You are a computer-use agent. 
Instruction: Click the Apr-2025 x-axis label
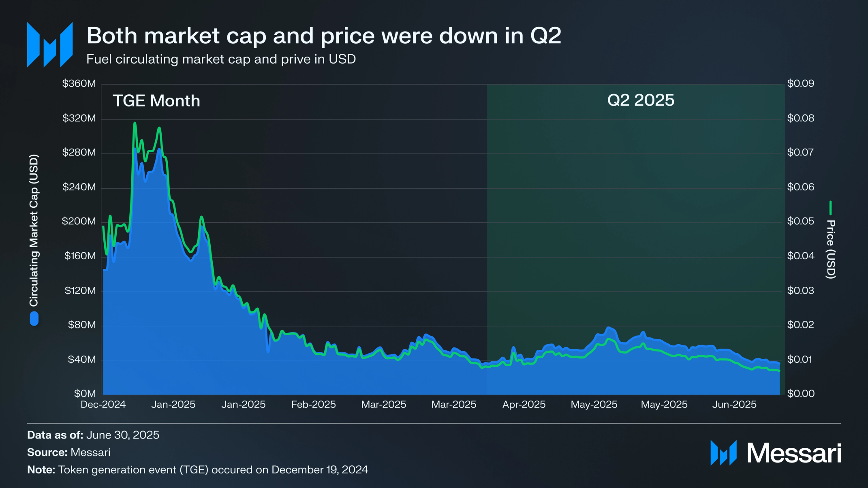coord(524,404)
